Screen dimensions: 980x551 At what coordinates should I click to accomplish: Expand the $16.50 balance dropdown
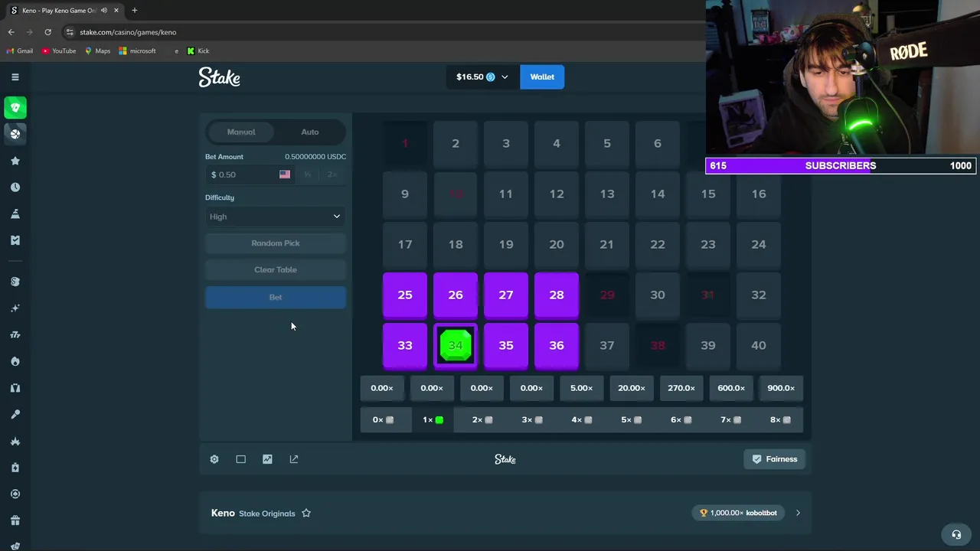[482, 77]
